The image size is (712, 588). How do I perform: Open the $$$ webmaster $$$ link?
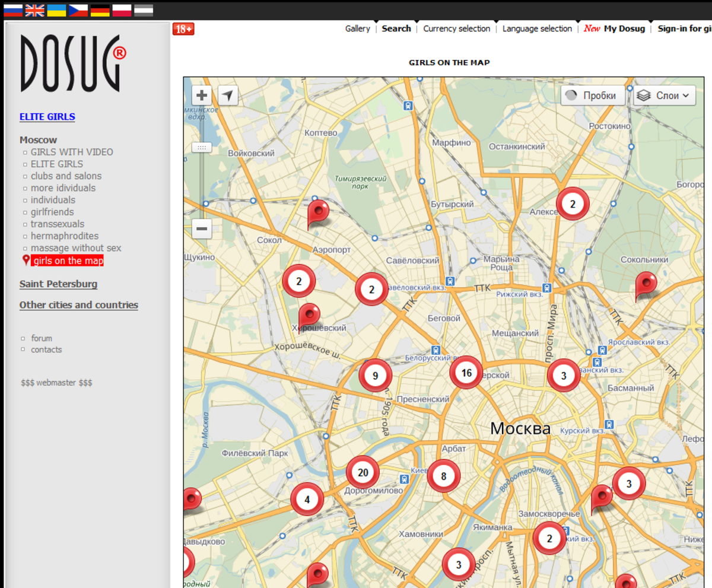tap(56, 383)
